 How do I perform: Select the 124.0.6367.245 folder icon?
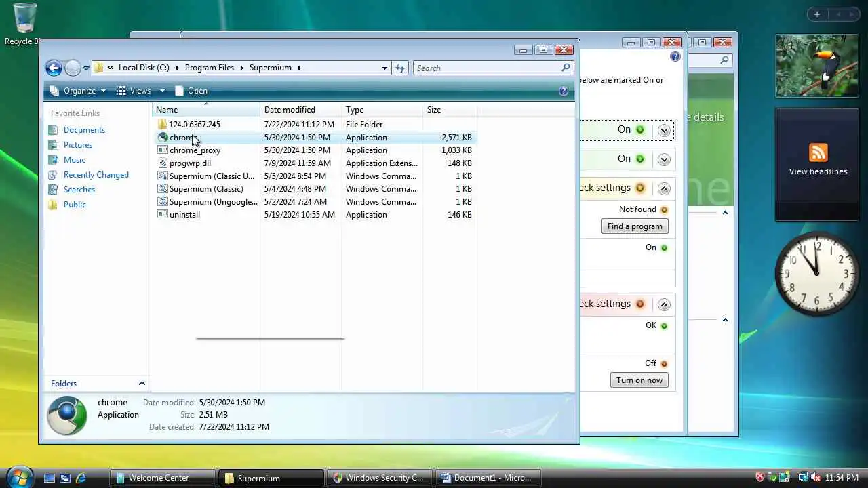tap(162, 125)
